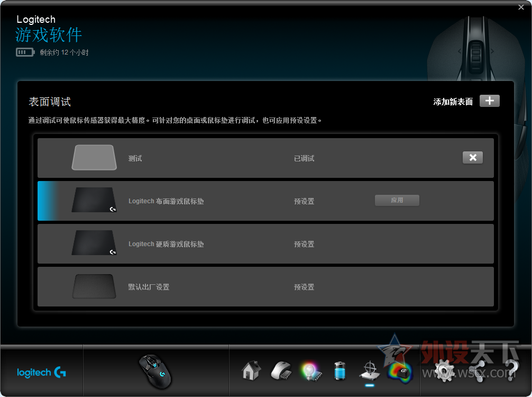Go to the Home icon

pyautogui.click(x=251, y=371)
